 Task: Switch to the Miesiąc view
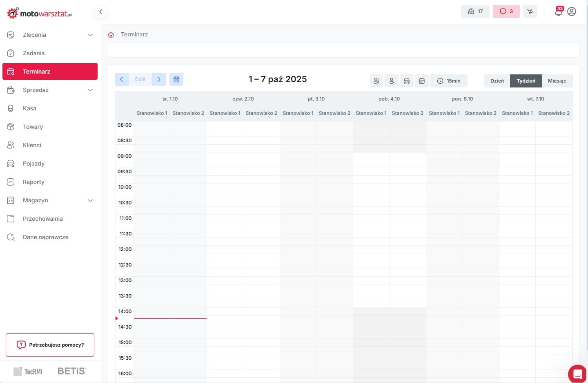pos(557,81)
